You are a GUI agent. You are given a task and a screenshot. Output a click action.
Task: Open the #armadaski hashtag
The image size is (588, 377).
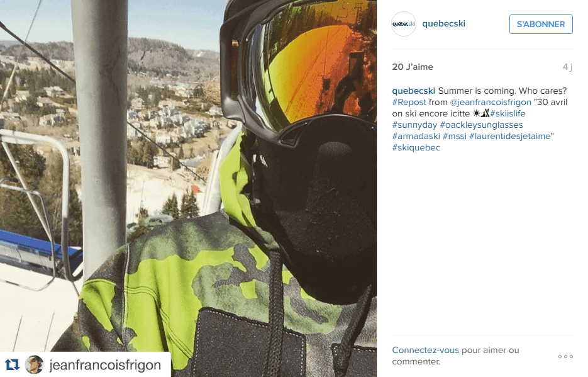coord(416,136)
